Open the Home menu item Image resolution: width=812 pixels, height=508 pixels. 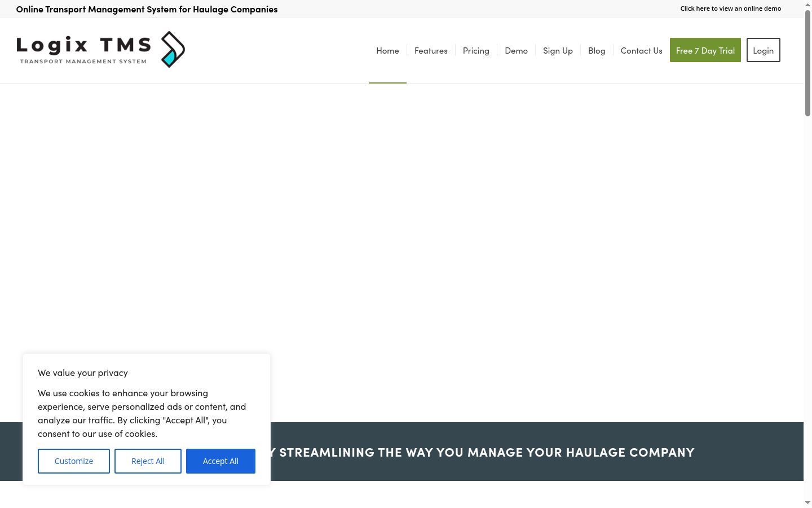pos(387,51)
